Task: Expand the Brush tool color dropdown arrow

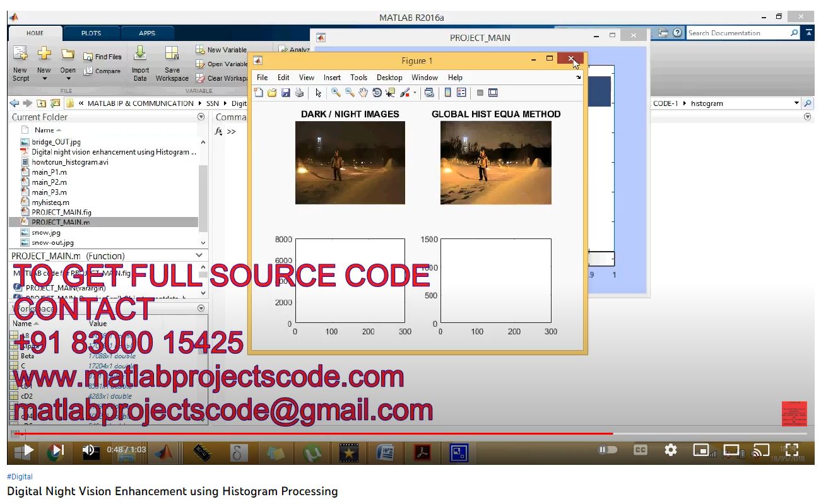Action: click(415, 93)
